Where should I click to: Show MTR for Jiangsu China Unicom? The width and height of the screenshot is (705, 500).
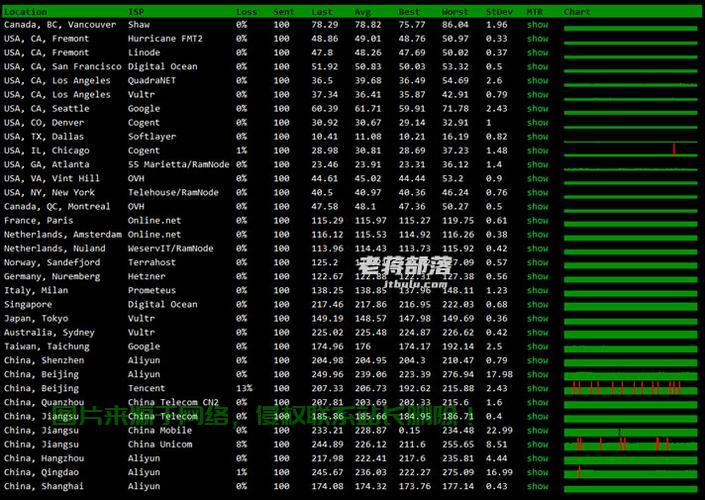click(x=537, y=444)
